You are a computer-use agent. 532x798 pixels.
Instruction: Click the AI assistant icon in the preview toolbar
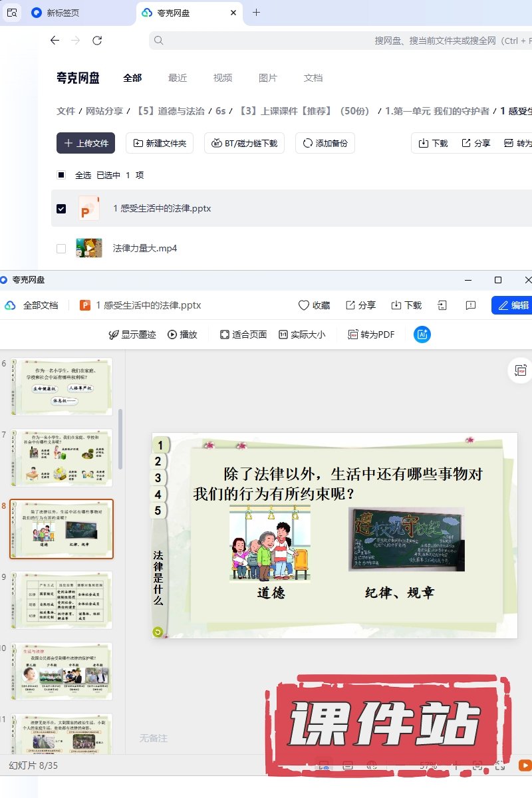point(422,334)
